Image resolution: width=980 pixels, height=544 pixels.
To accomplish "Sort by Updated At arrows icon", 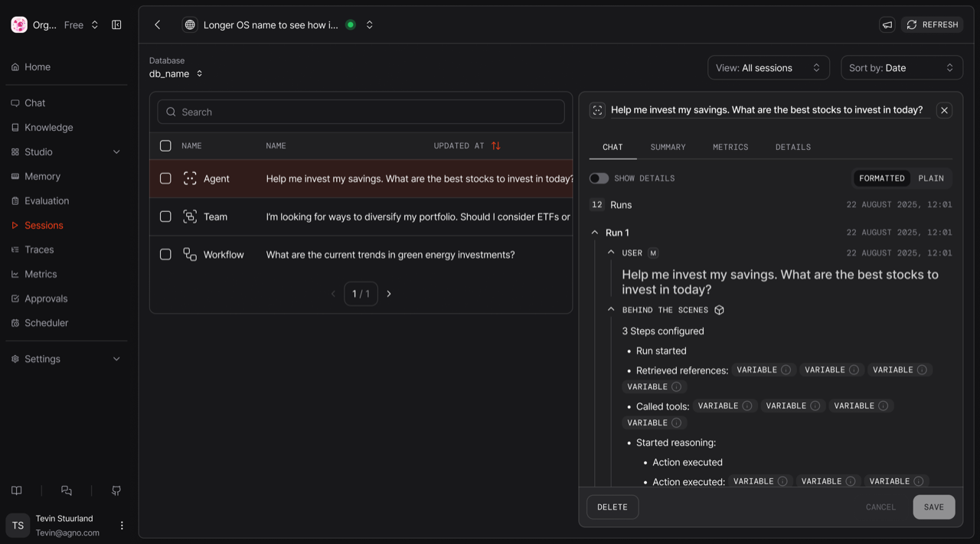I will pyautogui.click(x=496, y=145).
